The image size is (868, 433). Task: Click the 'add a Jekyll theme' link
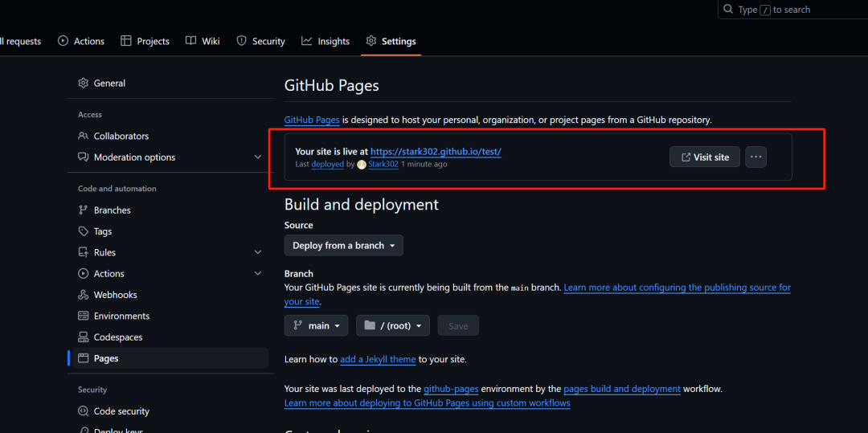[x=378, y=359]
